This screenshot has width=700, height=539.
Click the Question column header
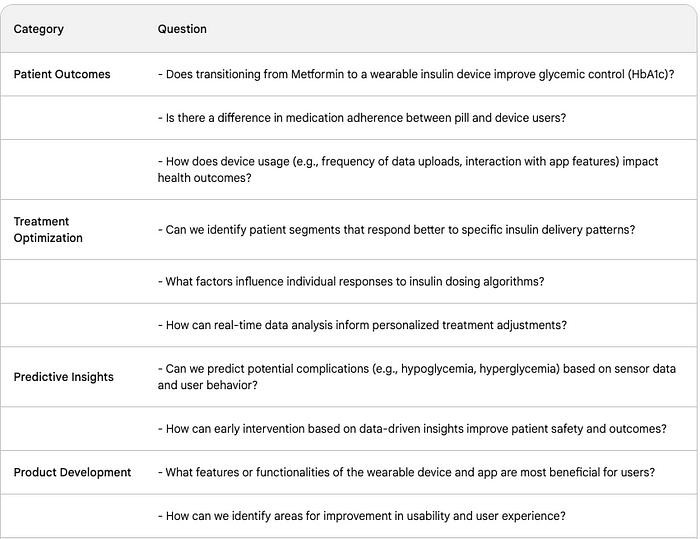pyautogui.click(x=182, y=29)
